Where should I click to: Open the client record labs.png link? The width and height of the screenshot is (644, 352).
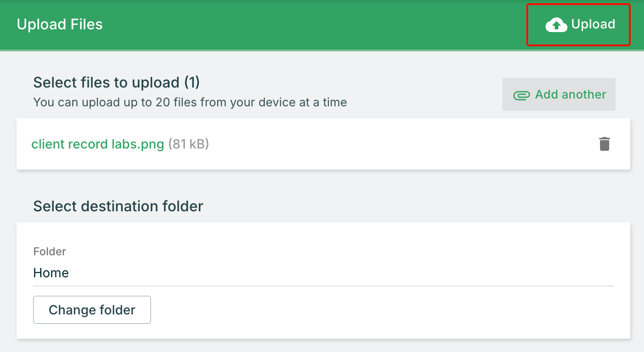98,144
